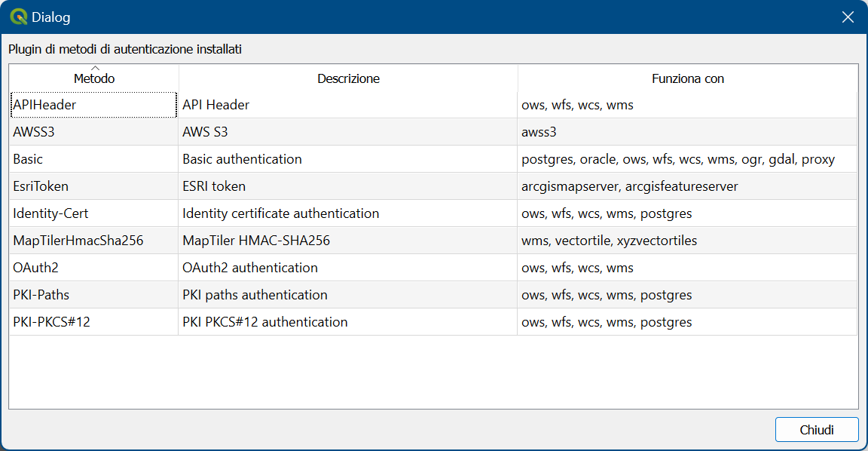
Task: Click the OAuth2 row's 'ows, wfs, wcs, wms' cell
Action: point(687,268)
